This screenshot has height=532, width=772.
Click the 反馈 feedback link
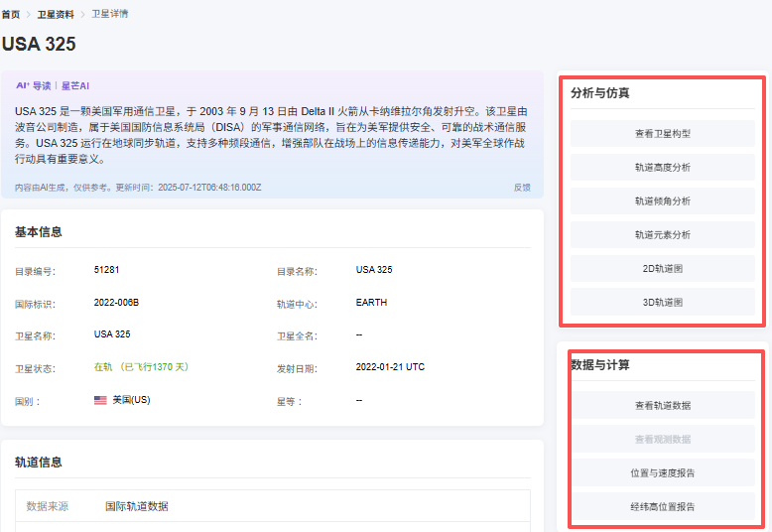click(x=521, y=187)
